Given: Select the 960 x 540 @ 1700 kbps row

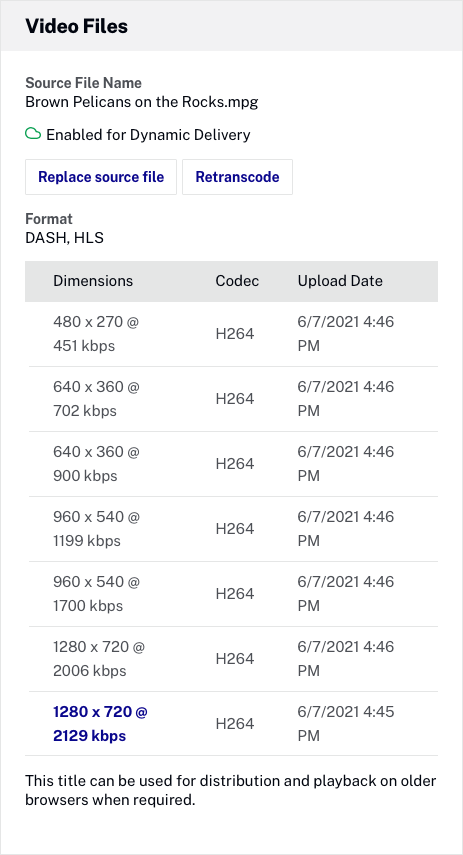Looking at the screenshot, I should coord(231,594).
